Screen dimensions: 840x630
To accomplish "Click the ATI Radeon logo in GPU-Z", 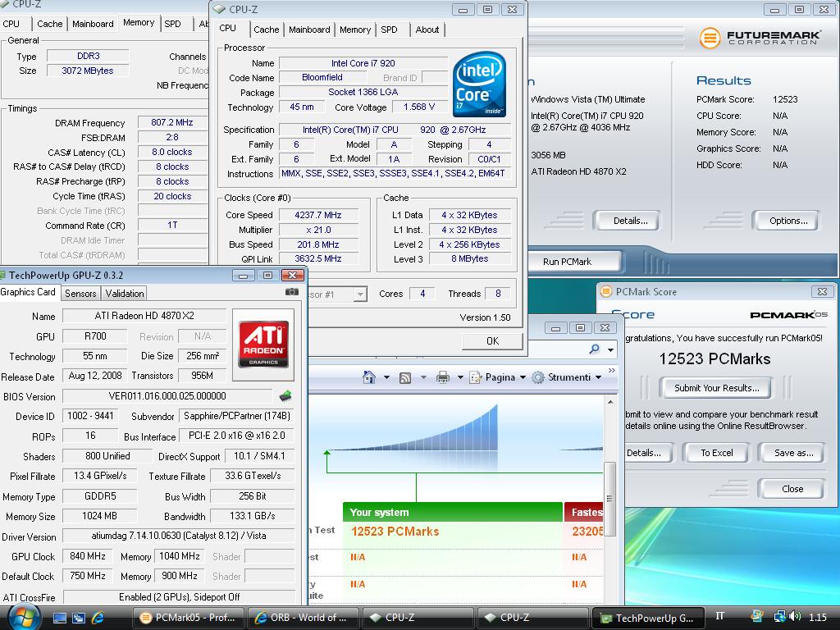I will click(x=263, y=344).
